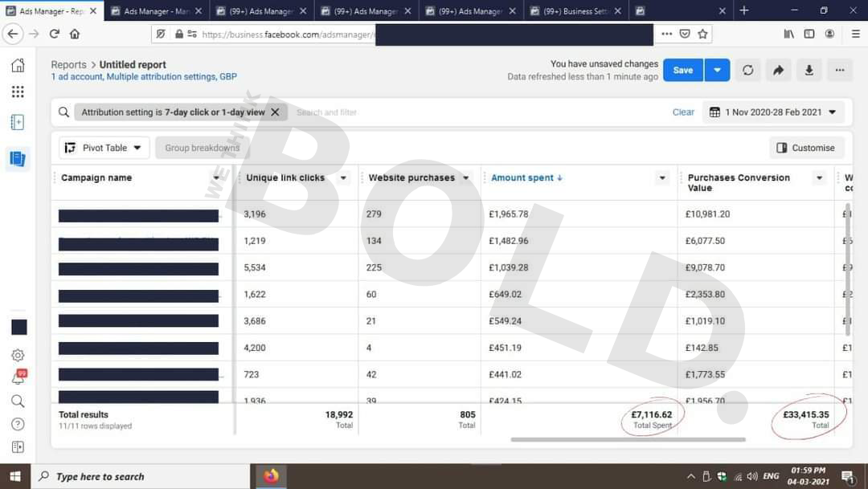Remove the attribution setting filter chip
Screen dimensions: 868x489
tap(275, 112)
